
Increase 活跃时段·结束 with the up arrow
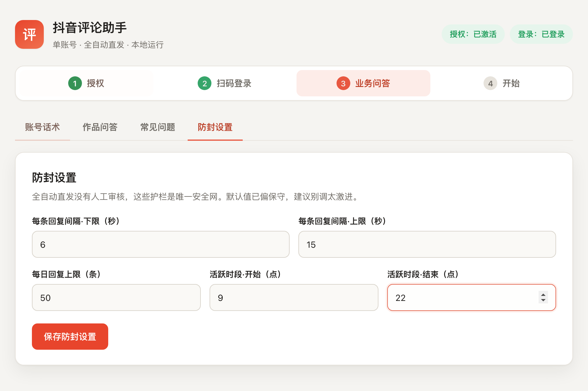[543, 294]
